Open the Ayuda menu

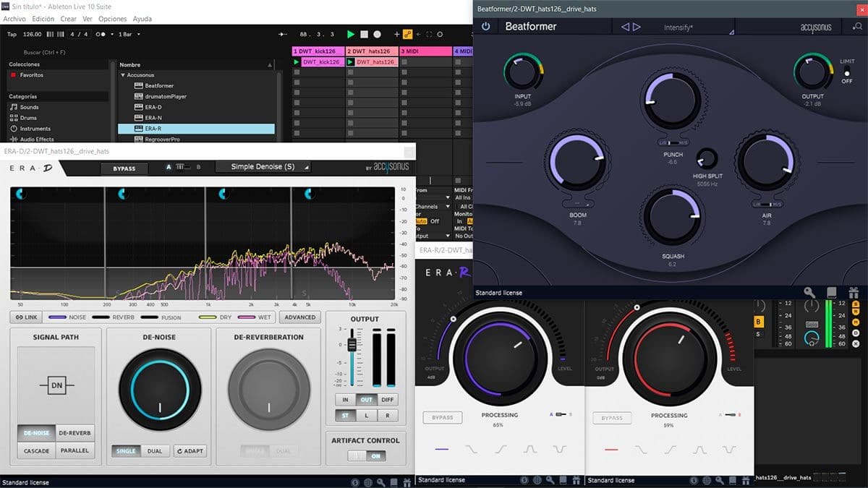click(142, 19)
